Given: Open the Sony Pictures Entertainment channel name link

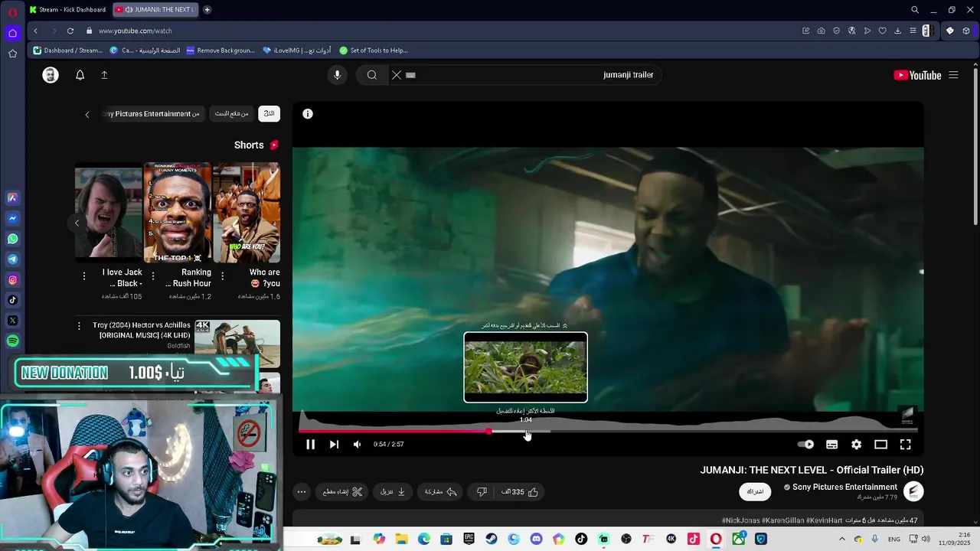Looking at the screenshot, I should point(844,487).
